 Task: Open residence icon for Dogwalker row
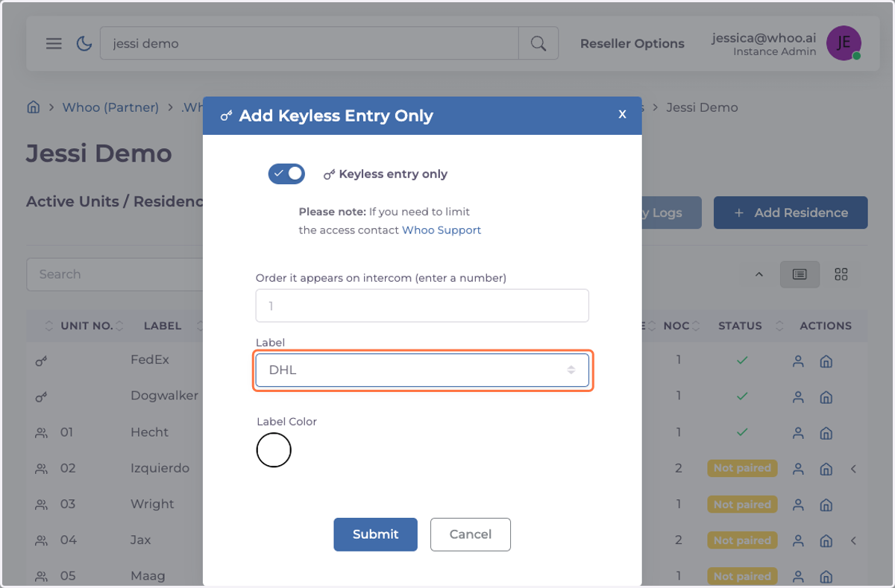pyautogui.click(x=826, y=397)
